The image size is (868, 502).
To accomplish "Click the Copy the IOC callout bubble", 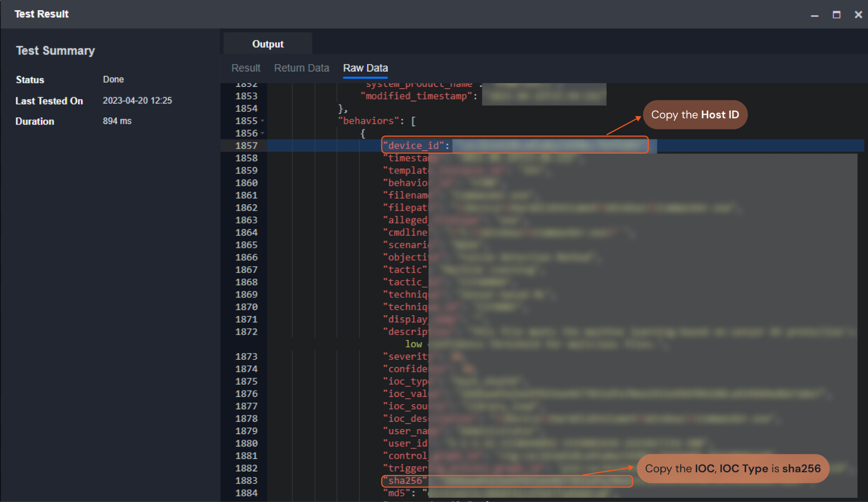I will pos(732,469).
